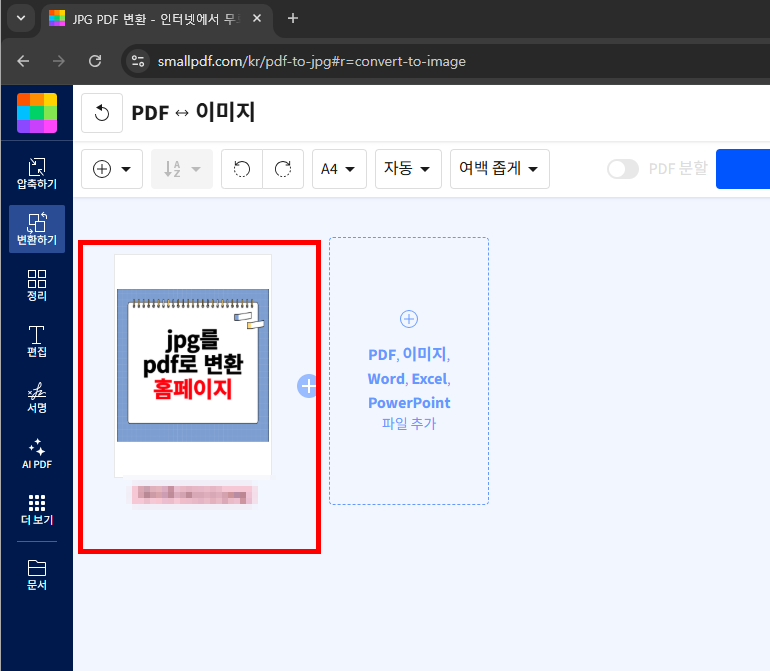770x671 pixels.
Task: Select the 변환하기 convert tool
Action: pyautogui.click(x=37, y=229)
